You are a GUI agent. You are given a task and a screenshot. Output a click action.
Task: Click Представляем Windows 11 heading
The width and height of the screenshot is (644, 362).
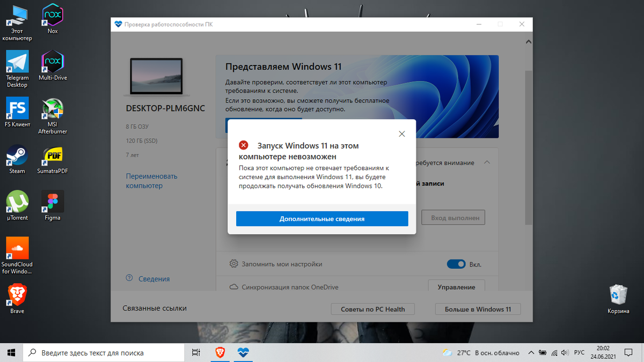point(283,67)
